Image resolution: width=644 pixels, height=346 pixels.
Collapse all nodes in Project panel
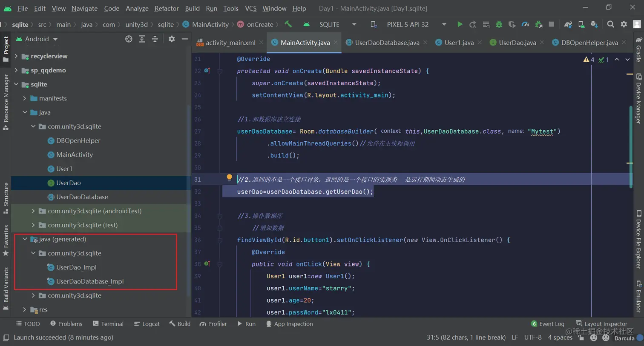pos(155,39)
